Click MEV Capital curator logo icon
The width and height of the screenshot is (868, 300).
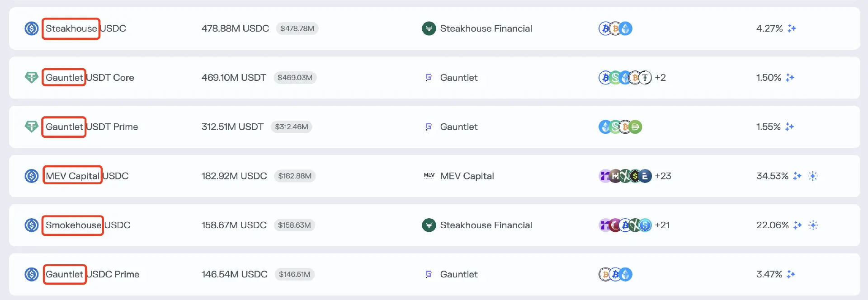[429, 176]
